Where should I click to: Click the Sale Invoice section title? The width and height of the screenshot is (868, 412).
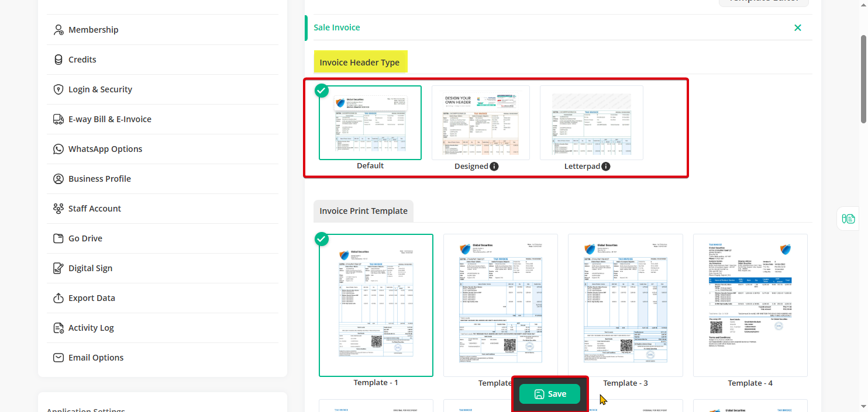tap(337, 27)
